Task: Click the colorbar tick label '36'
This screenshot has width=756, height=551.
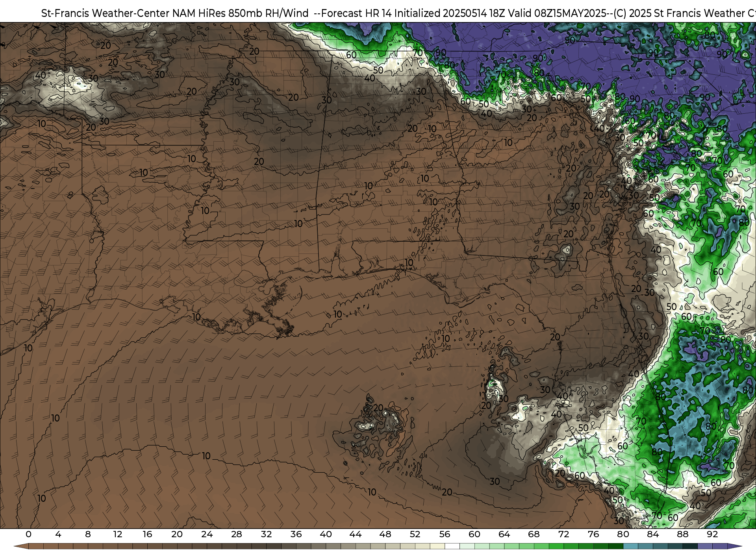Action: (296, 534)
